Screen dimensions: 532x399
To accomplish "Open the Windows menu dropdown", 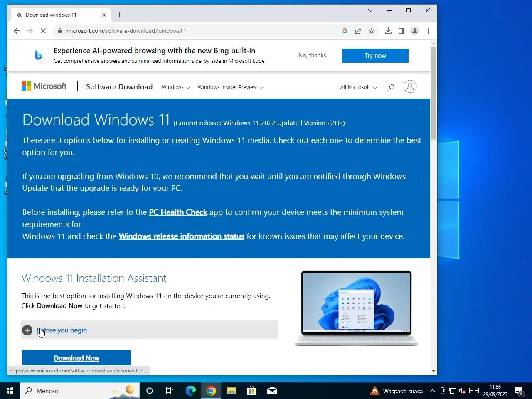I will pyautogui.click(x=175, y=87).
